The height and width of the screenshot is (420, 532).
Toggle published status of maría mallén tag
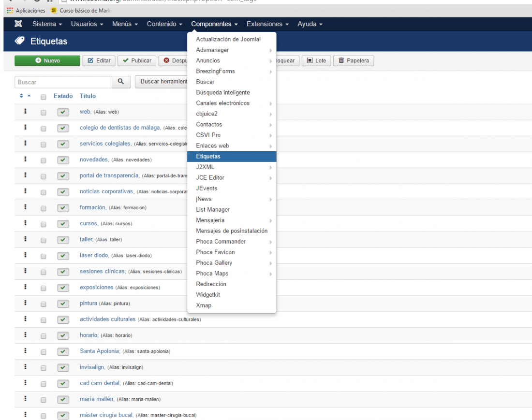(x=63, y=399)
